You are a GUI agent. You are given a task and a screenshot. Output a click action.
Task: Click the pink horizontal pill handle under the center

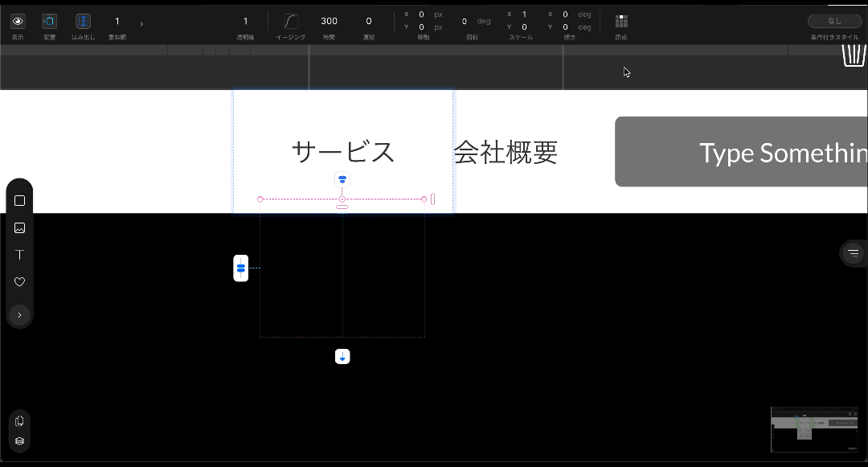342,207
